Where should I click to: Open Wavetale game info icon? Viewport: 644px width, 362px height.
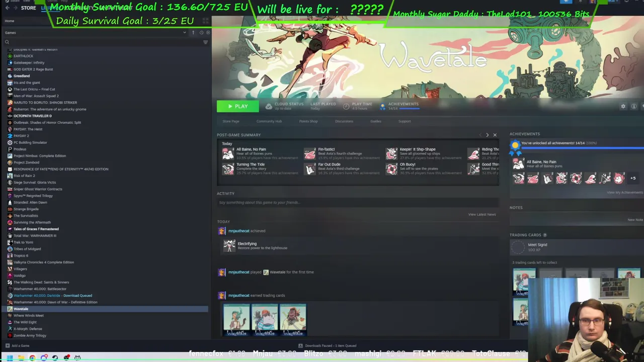634,107
